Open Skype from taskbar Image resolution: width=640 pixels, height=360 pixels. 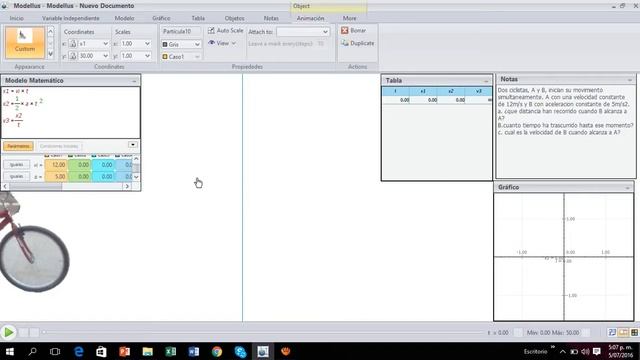coord(240,351)
